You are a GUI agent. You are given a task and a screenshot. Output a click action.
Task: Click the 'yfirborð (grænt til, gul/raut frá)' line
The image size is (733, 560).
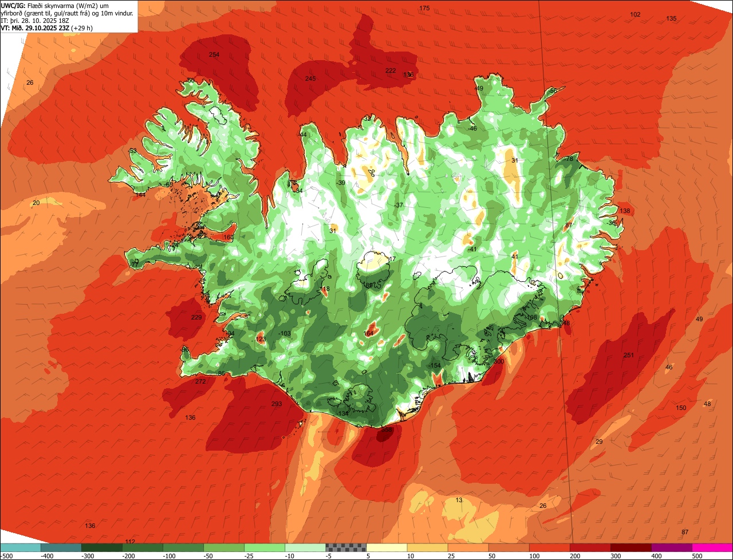[x=67, y=13]
